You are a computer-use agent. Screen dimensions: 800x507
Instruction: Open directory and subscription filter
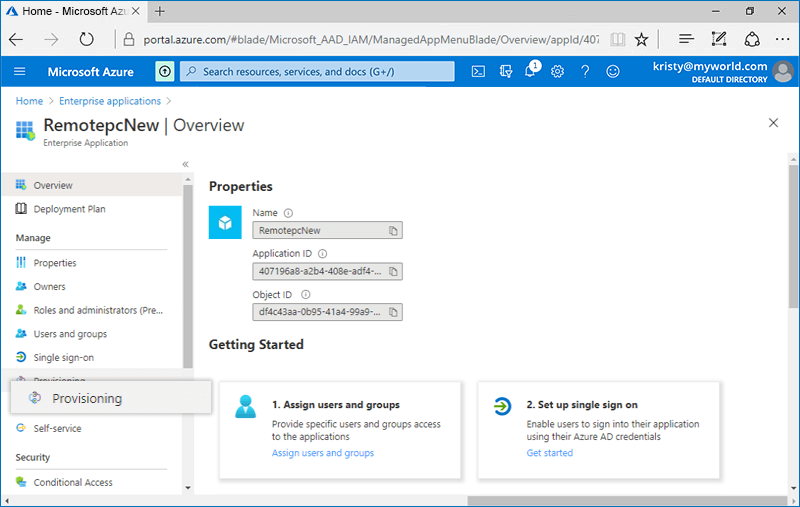(505, 71)
